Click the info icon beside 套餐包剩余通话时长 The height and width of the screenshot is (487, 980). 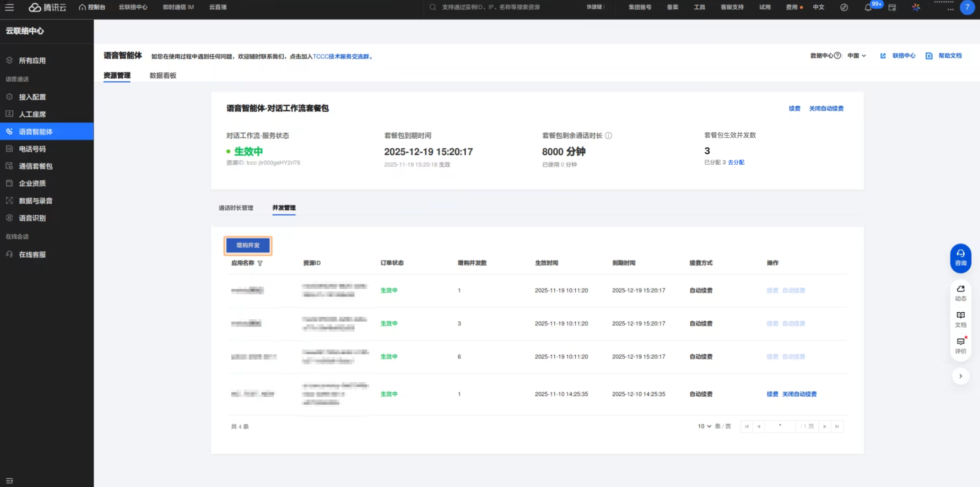(x=608, y=136)
